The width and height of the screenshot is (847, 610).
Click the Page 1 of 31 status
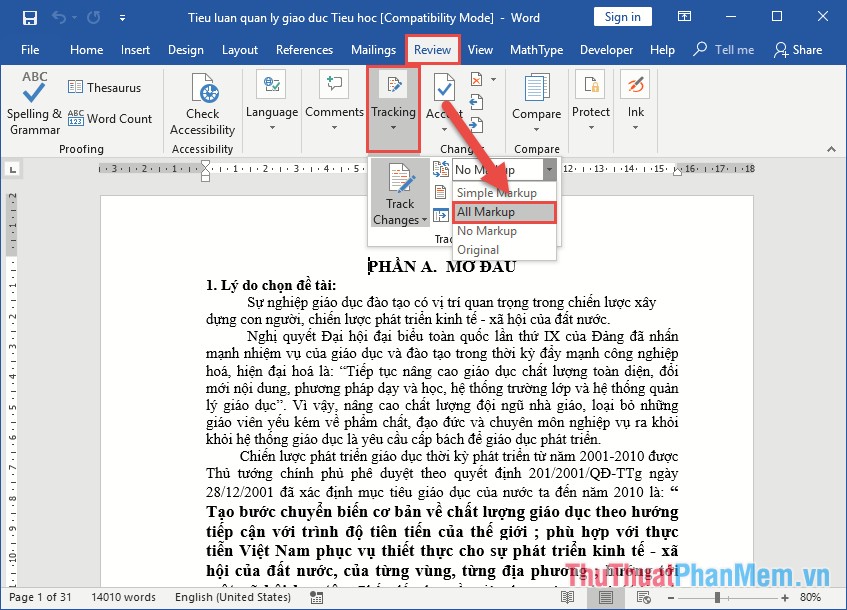pyautogui.click(x=40, y=597)
